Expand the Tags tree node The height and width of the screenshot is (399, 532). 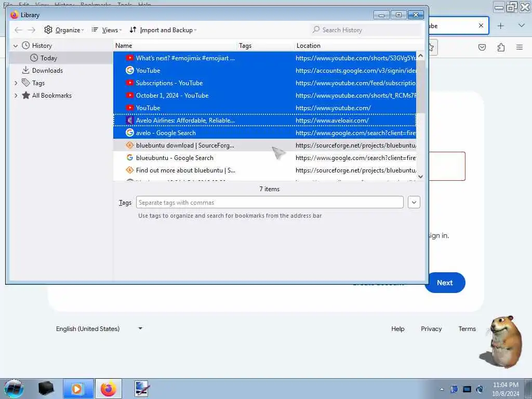(16, 83)
